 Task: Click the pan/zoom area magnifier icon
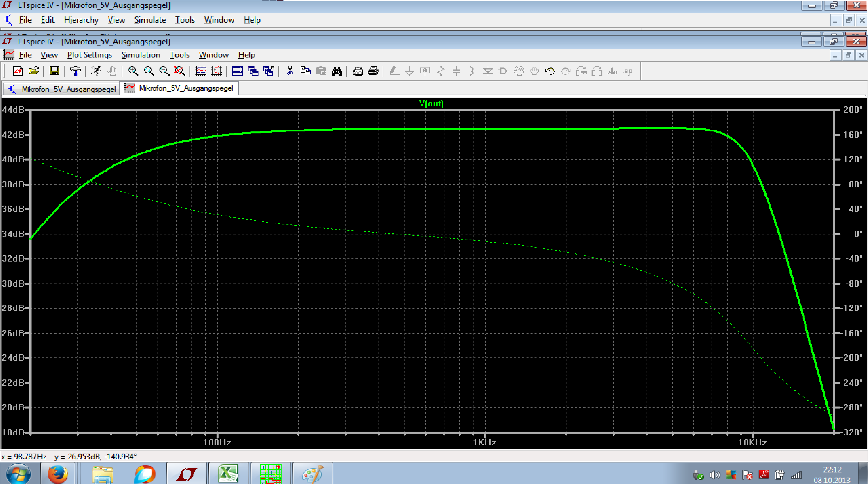(x=149, y=71)
